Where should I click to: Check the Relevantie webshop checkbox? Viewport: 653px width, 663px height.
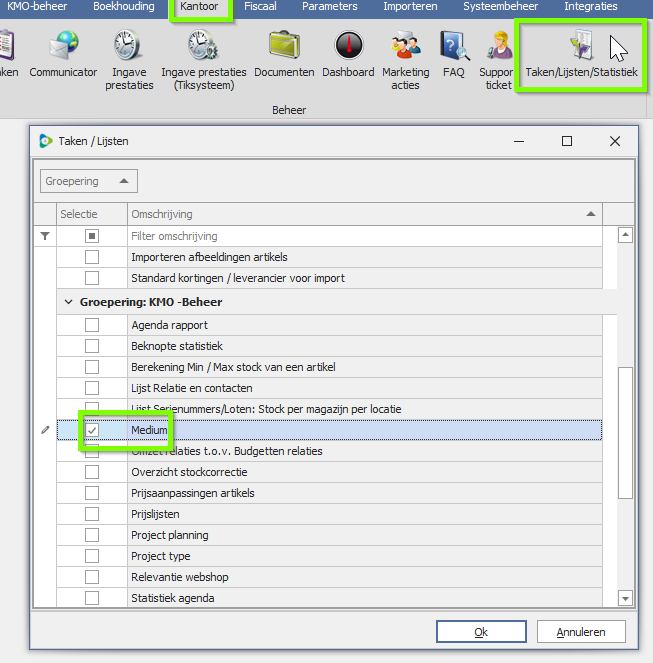tap(92, 577)
